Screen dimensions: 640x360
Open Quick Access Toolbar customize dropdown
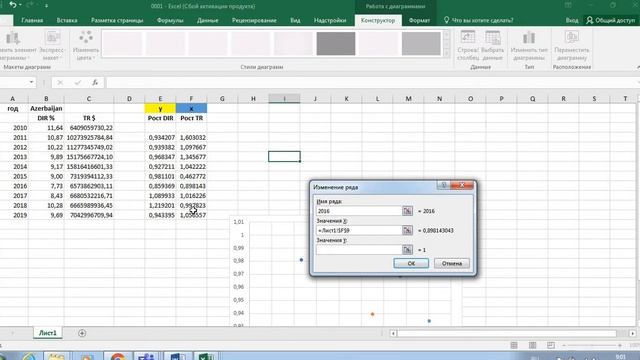(x=46, y=6)
